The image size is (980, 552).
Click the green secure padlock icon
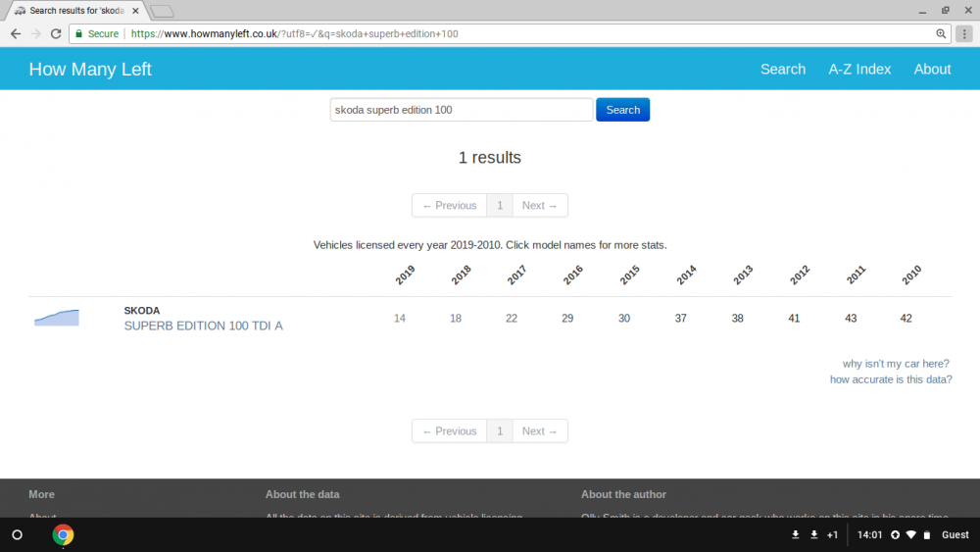[x=78, y=33]
